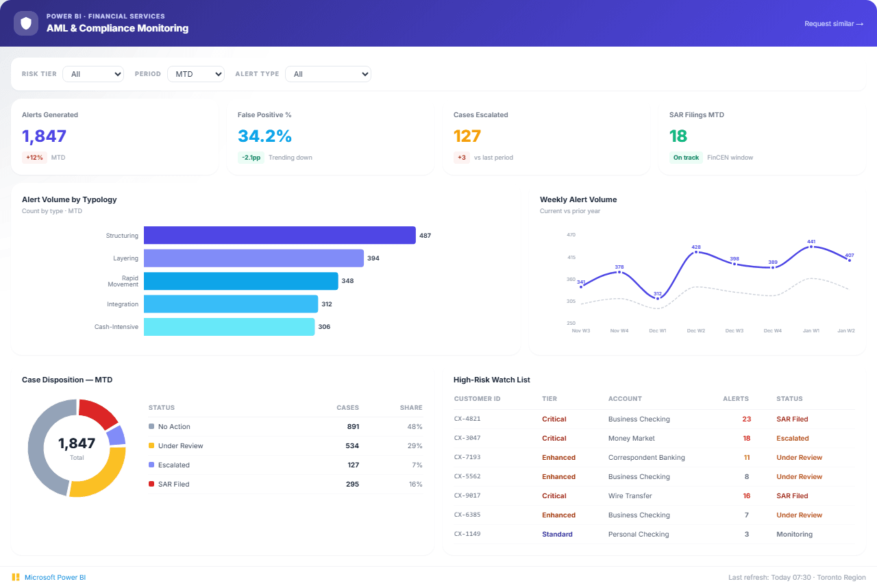Click the Cases Escalated value 127

click(467, 136)
